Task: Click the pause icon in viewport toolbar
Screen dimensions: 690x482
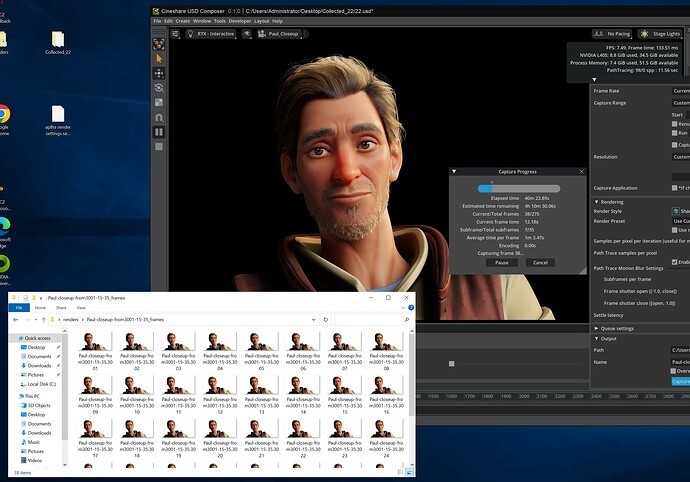Action: 159,131
